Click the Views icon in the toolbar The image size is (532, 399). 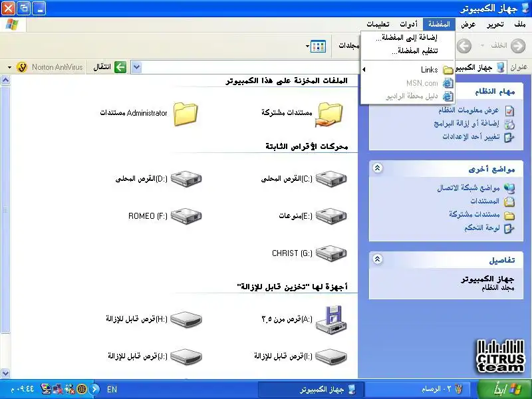tap(318, 46)
